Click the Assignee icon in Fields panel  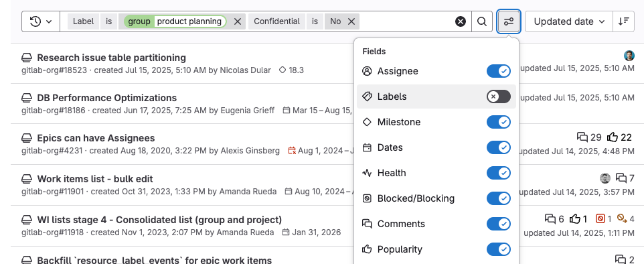(367, 71)
